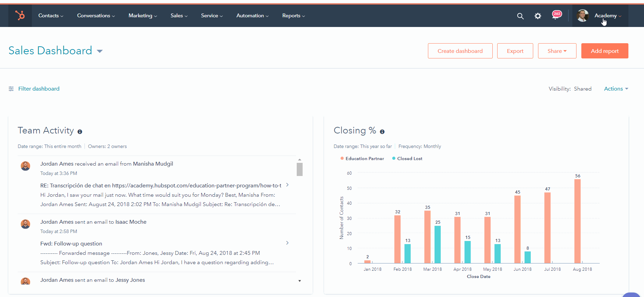
Task: Open Sales menu
Action: pos(179,16)
